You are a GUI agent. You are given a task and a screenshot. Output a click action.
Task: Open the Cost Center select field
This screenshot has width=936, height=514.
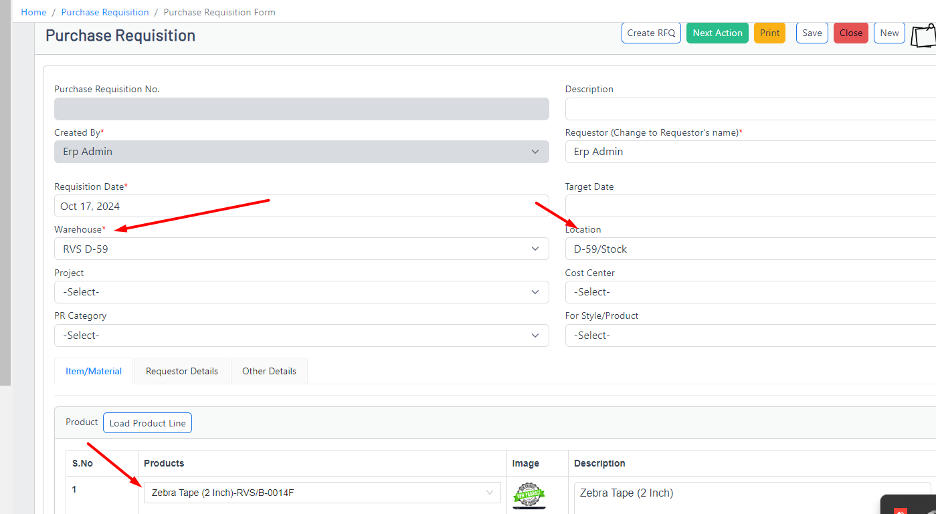[750, 292]
